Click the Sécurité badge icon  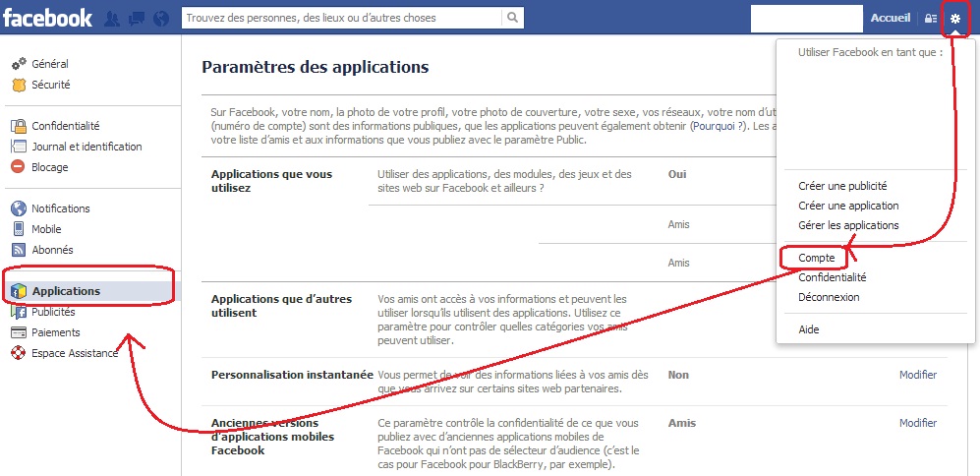point(19,85)
